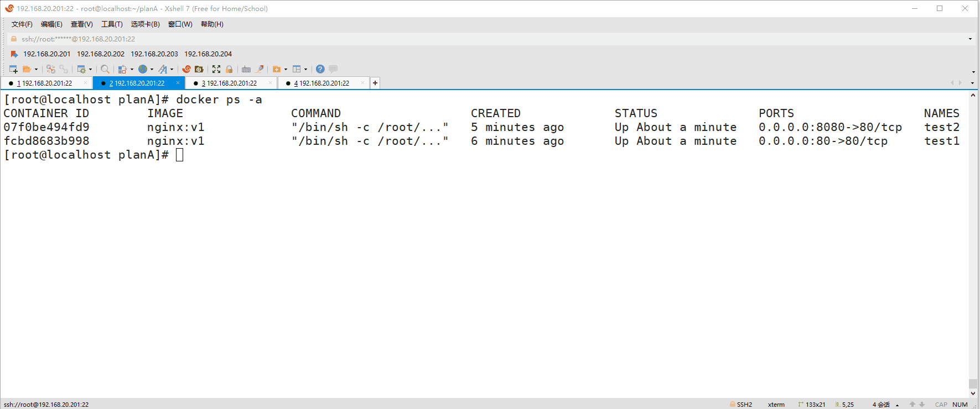Screen dimensions: 980x409
Task: Toggle full screen mode icon
Action: (216, 69)
